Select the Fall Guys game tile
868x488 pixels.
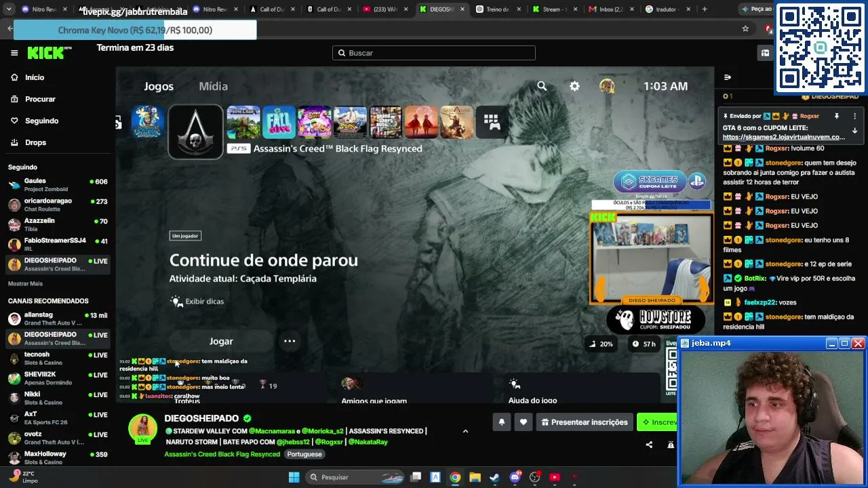click(x=279, y=122)
